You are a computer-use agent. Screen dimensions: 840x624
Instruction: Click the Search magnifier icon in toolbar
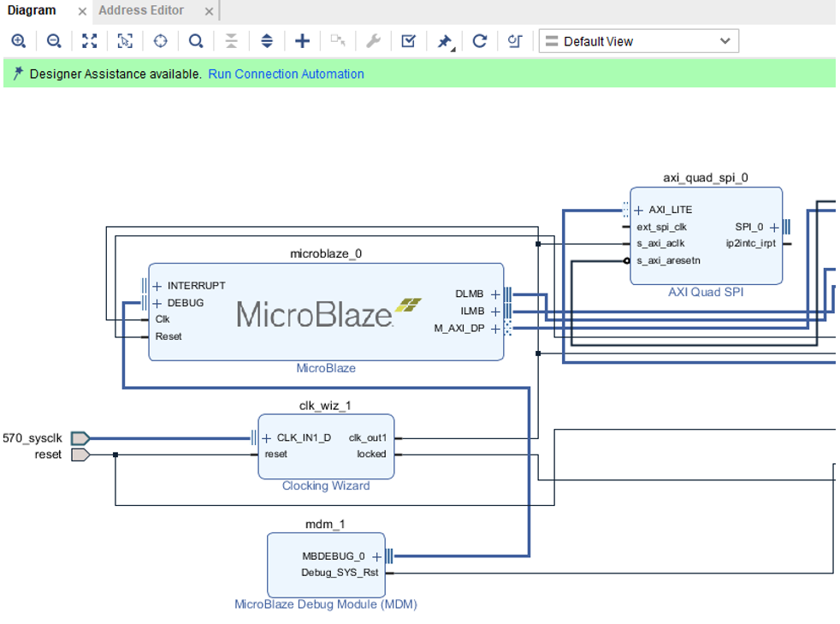(x=196, y=41)
